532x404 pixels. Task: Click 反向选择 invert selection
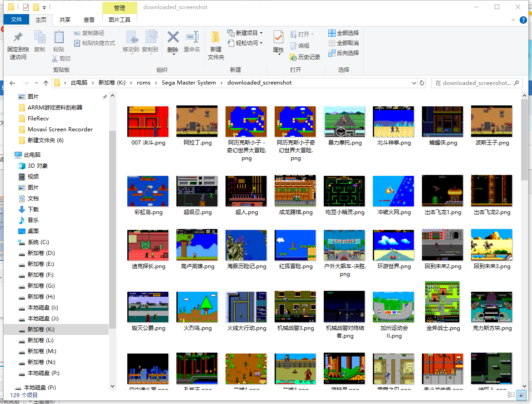(x=343, y=53)
